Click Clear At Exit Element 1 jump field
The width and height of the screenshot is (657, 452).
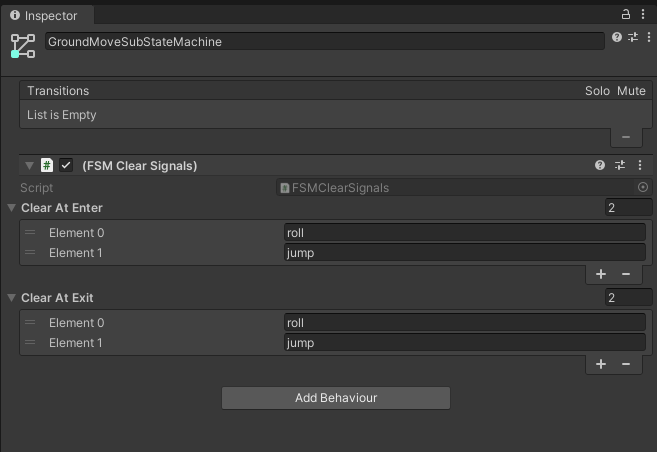coord(464,343)
